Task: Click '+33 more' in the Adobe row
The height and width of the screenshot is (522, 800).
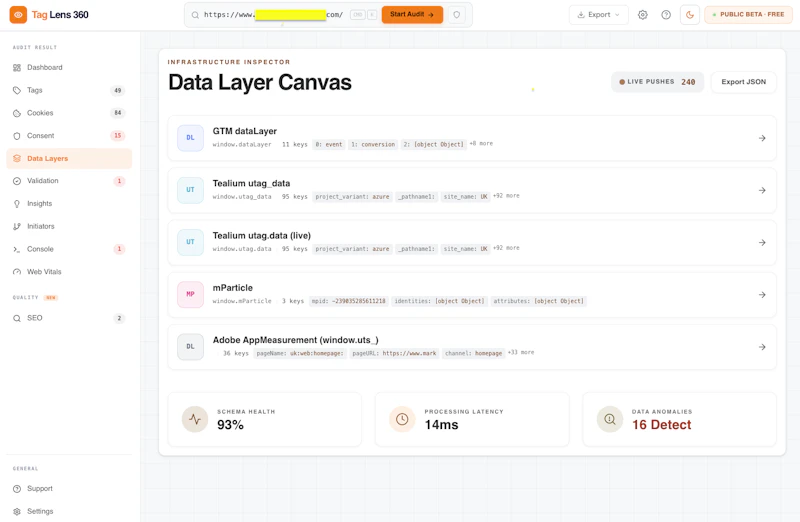Action: (x=521, y=353)
